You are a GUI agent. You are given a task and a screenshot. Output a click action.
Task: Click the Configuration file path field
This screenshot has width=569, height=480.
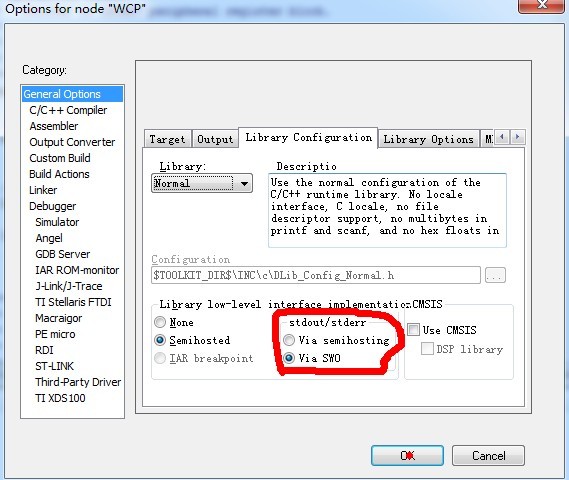coord(316,275)
